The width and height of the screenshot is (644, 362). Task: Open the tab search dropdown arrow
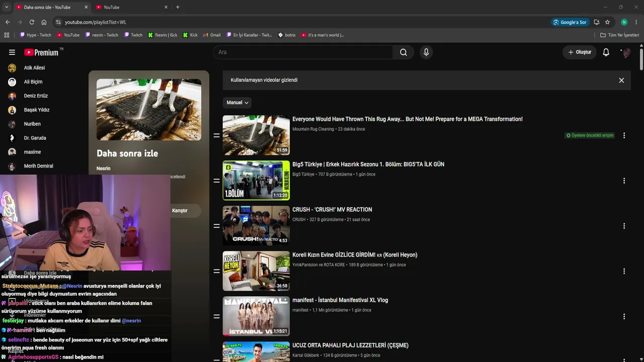coord(7,7)
